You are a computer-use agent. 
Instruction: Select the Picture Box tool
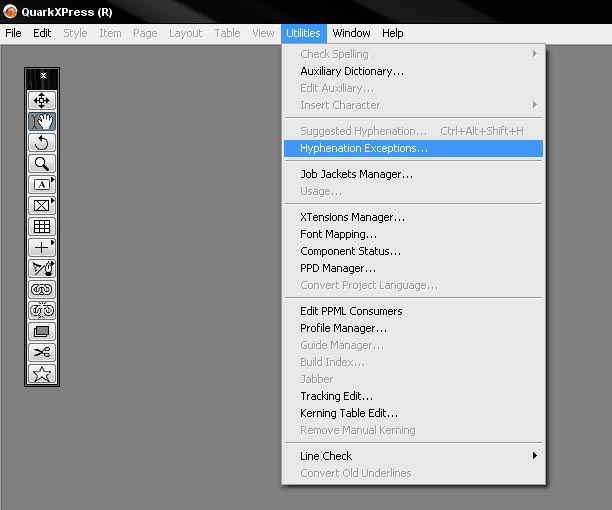click(x=42, y=205)
